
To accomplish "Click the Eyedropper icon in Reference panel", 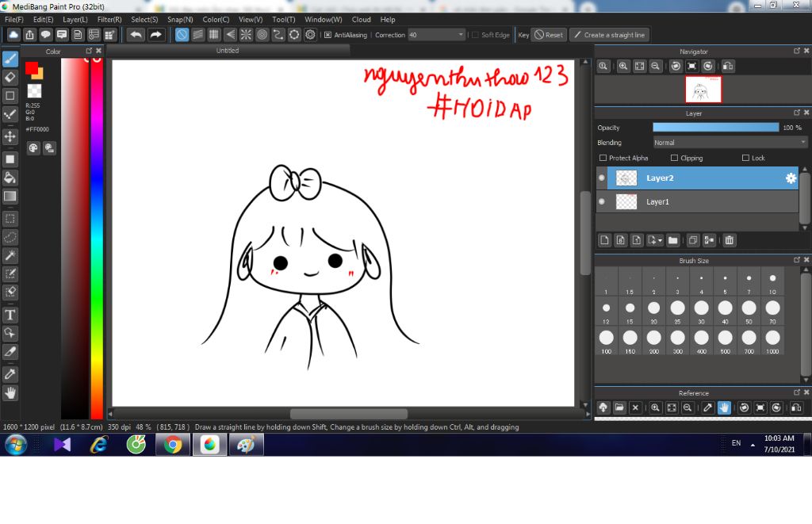I will [x=708, y=408].
